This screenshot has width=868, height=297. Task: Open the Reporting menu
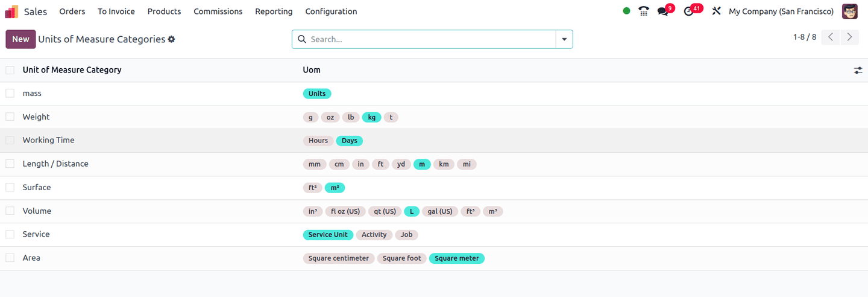point(274,11)
